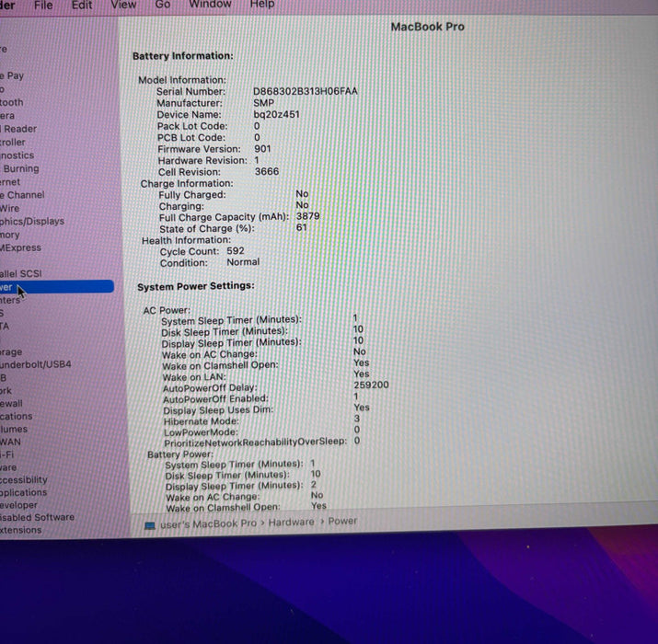Click the serial number D868302B313H06FAA
The image size is (658, 644).
coord(306,91)
